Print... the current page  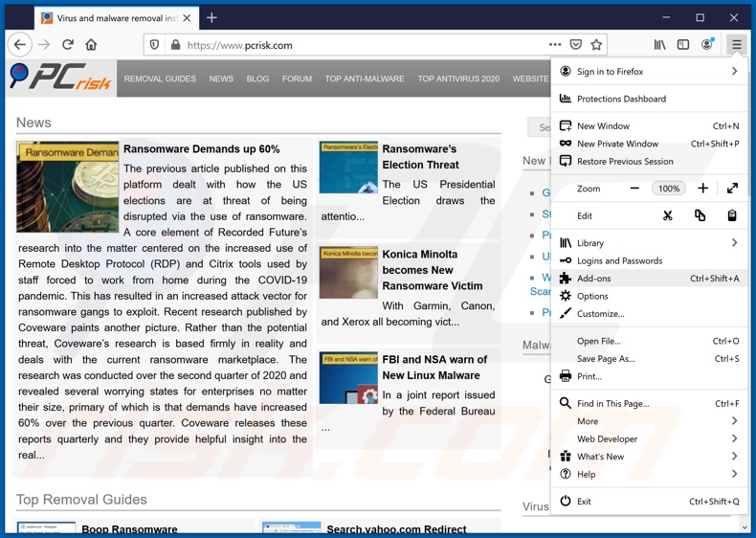pyautogui.click(x=649, y=376)
